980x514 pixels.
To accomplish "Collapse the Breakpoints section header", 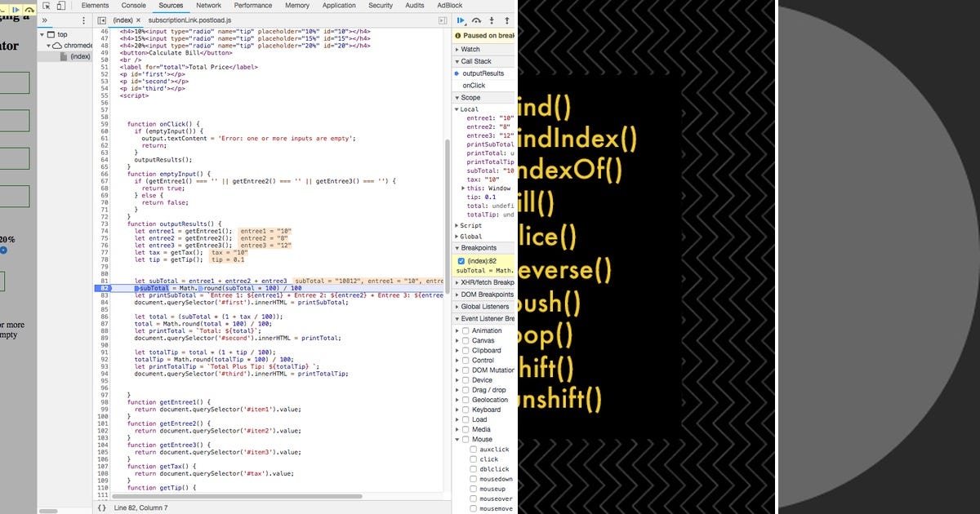I will 484,248.
